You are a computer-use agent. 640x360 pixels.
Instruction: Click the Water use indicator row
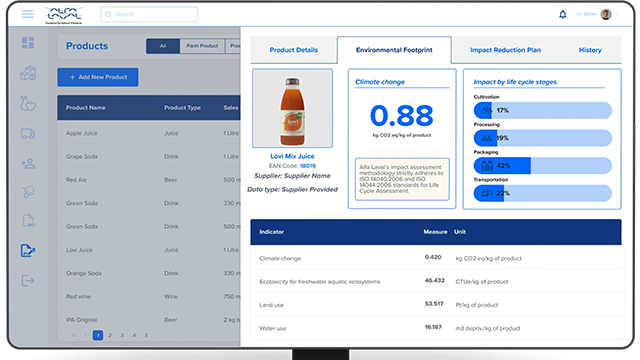[437, 327]
